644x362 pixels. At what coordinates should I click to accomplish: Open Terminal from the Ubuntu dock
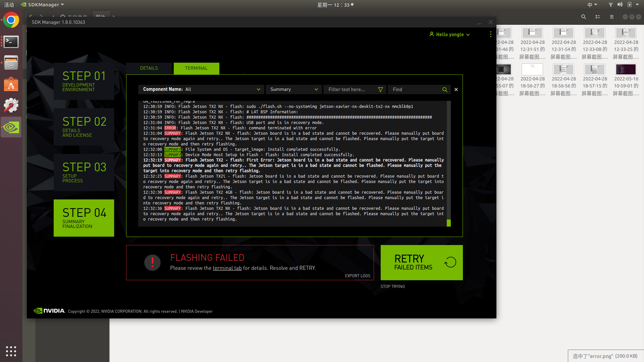[11, 42]
